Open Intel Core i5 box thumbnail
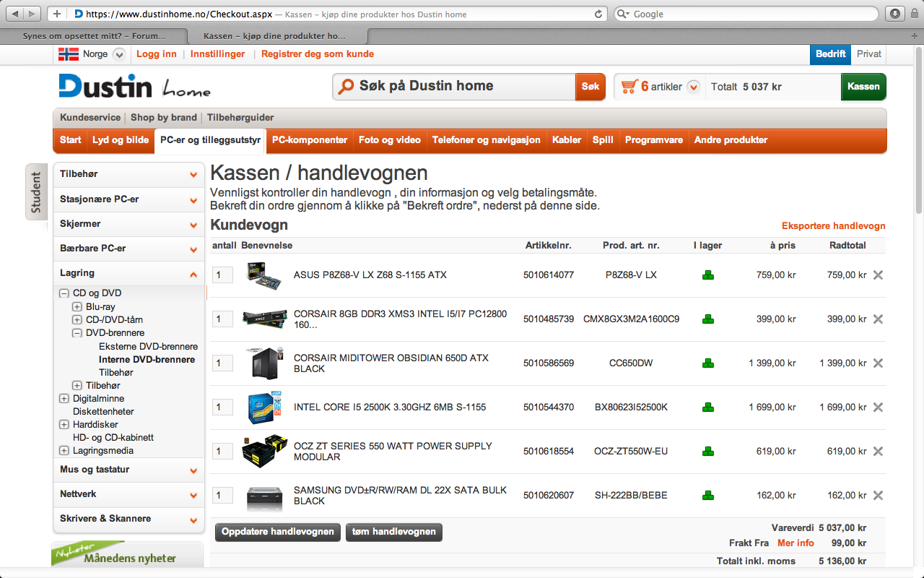The width and height of the screenshot is (924, 578). click(x=264, y=407)
